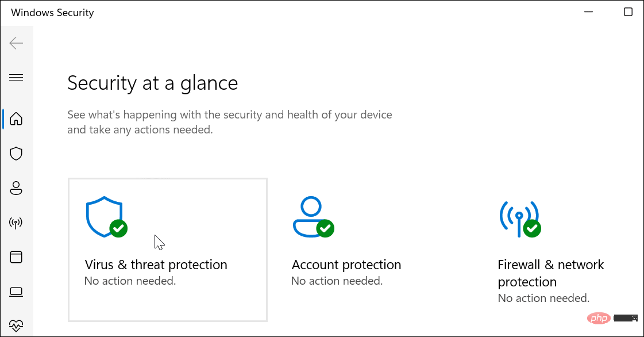Click the person icon on the Account protection tile
The width and height of the screenshot is (644, 337).
(310, 214)
